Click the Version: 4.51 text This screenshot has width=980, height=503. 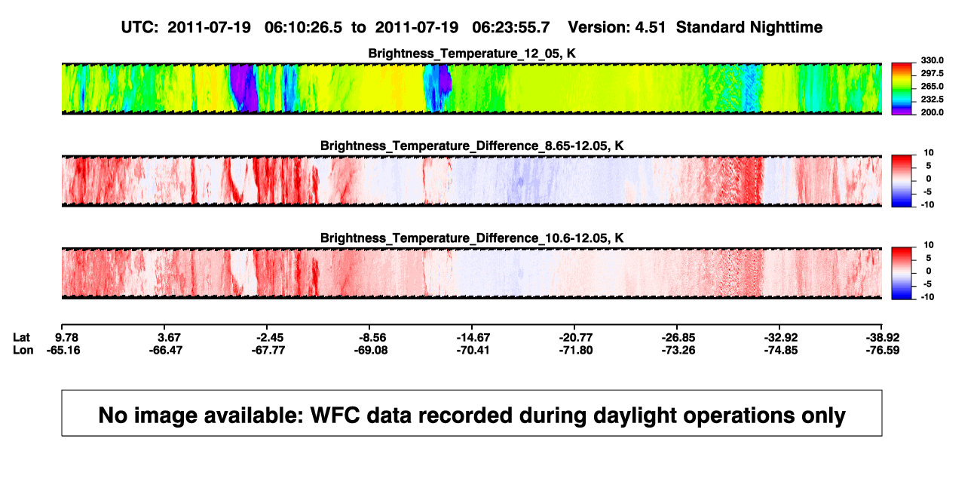[617, 27]
